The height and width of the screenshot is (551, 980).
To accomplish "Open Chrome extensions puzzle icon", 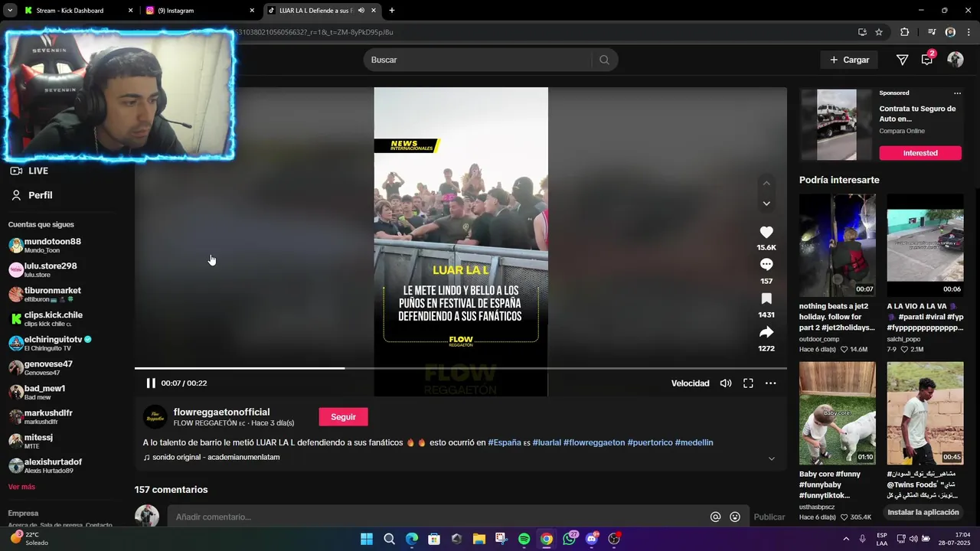I will pyautogui.click(x=904, y=32).
